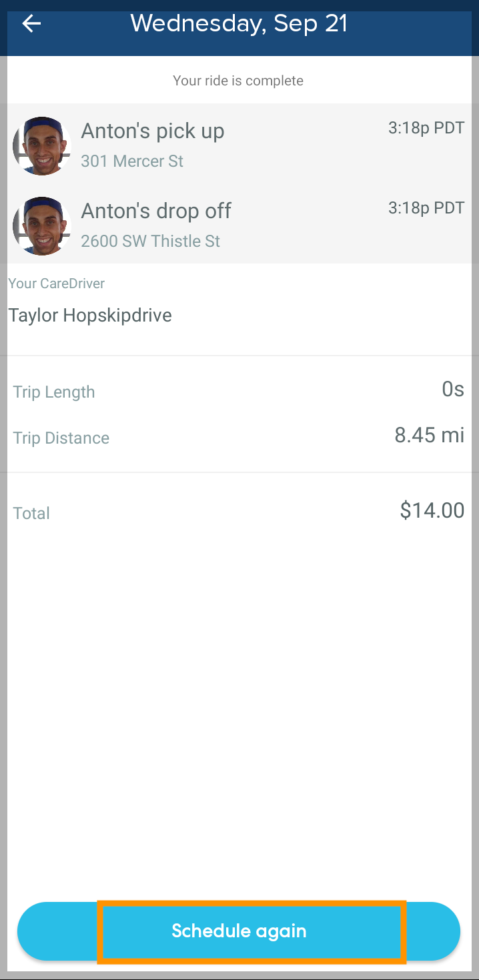Tap the Your CareDriver label
This screenshot has width=479, height=980.
[x=57, y=284]
